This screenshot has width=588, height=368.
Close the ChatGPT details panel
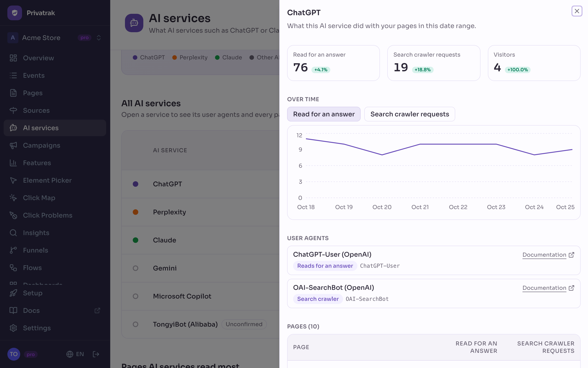pyautogui.click(x=577, y=11)
